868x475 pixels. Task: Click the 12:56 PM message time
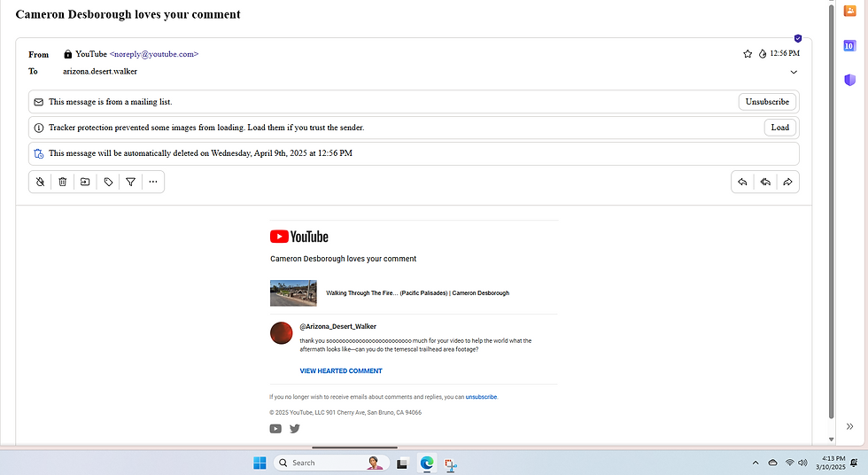[x=785, y=54]
